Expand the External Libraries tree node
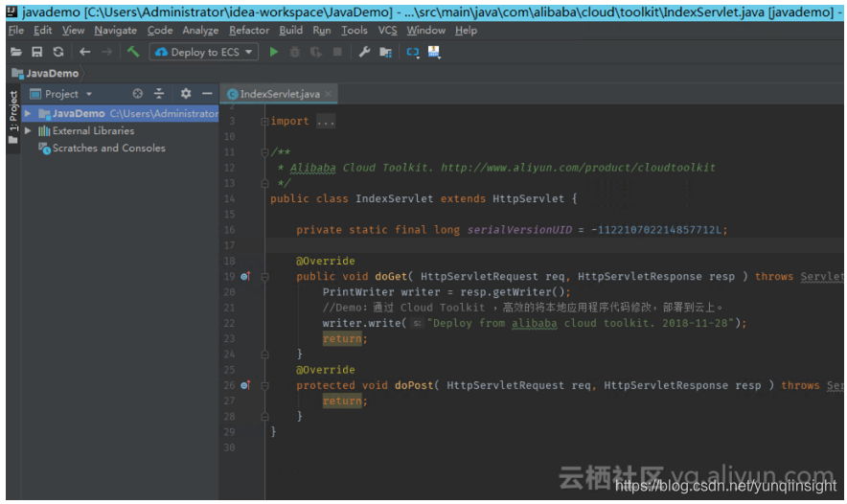Screen dimensions: 847x504 (28, 130)
